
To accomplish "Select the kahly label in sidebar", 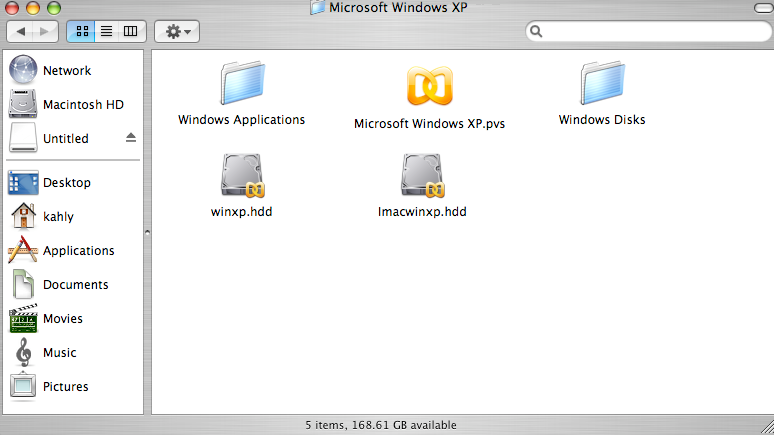I will pos(58,217).
